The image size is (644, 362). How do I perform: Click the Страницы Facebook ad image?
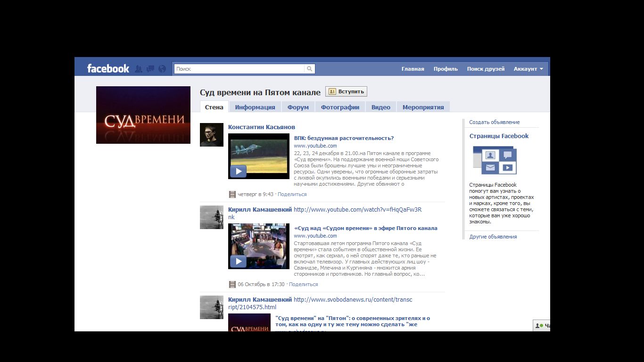[x=495, y=160]
